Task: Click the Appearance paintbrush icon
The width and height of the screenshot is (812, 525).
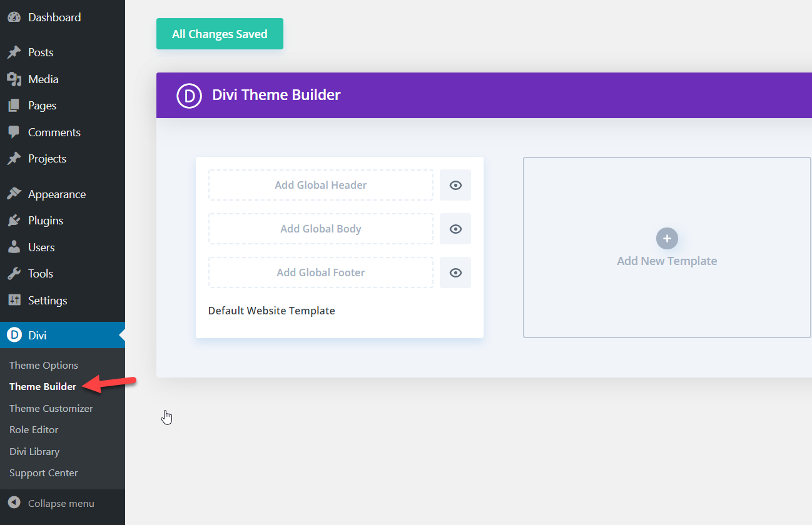Action: click(14, 194)
